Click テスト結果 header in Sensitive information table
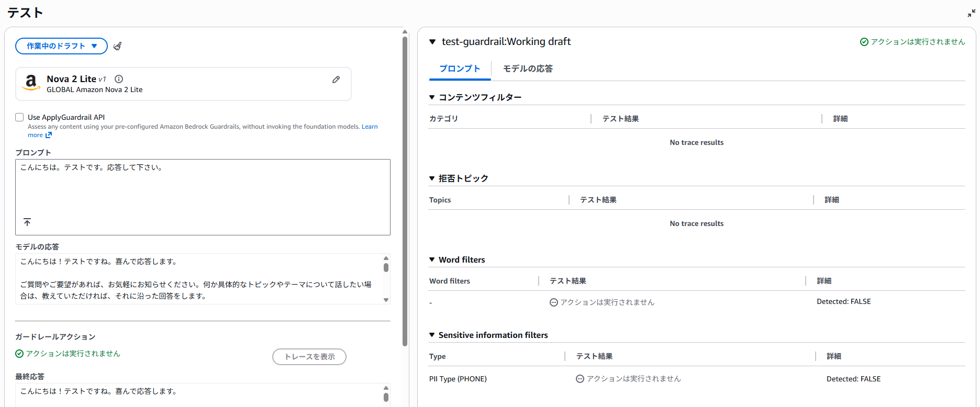 pos(594,356)
